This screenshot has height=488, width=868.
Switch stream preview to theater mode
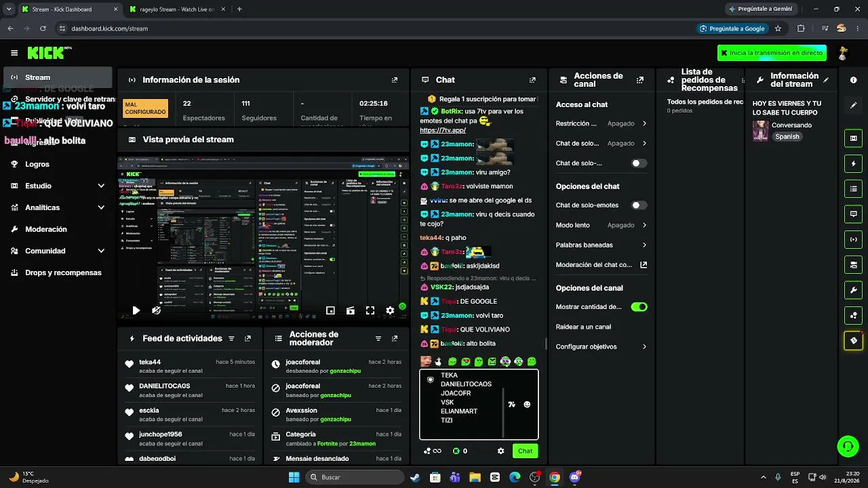click(x=350, y=310)
